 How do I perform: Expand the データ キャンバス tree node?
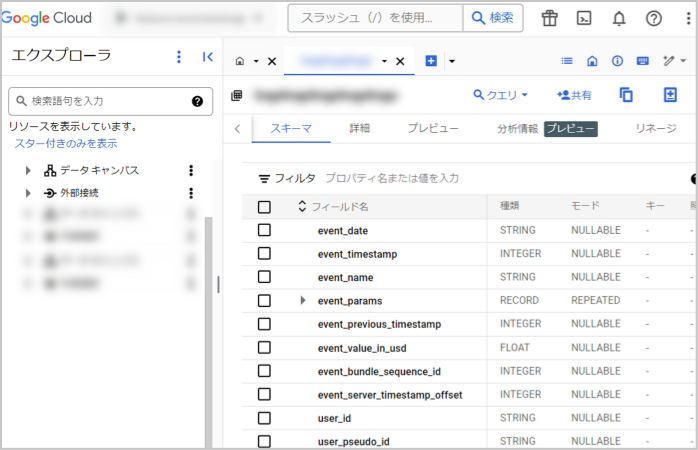click(28, 170)
